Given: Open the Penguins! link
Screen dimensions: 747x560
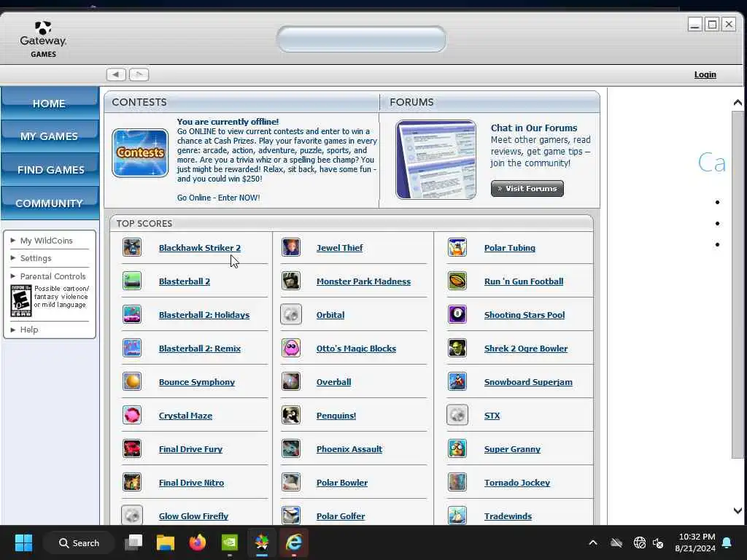Looking at the screenshot, I should tap(336, 415).
